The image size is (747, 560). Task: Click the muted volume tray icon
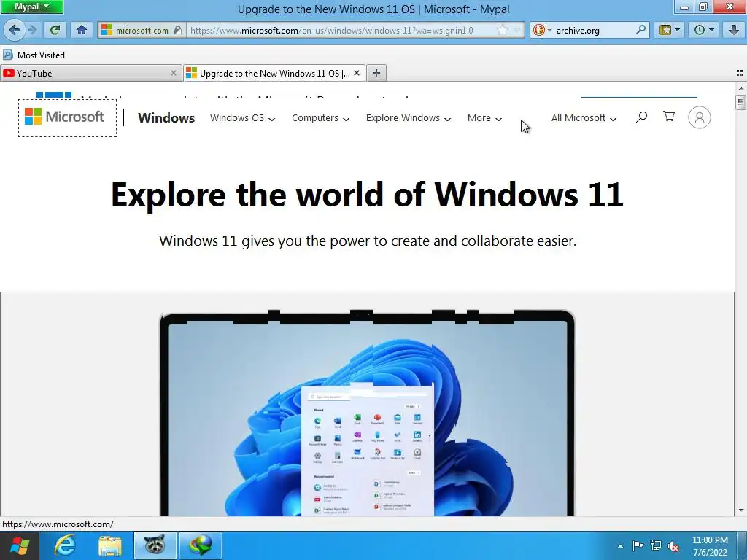(673, 546)
